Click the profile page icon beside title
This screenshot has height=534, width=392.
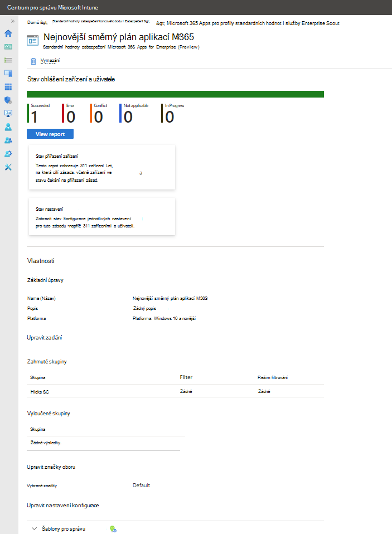click(x=33, y=41)
